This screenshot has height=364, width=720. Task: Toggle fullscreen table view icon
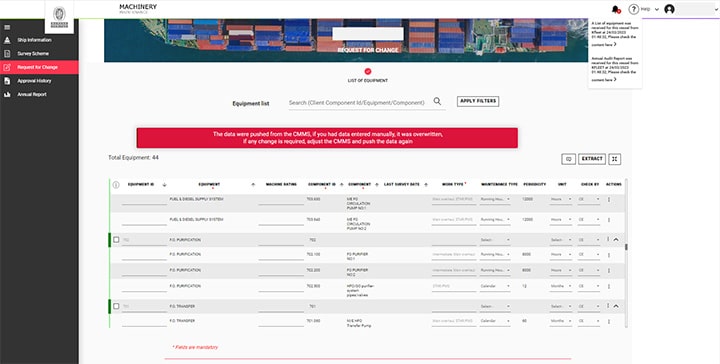[615, 159]
